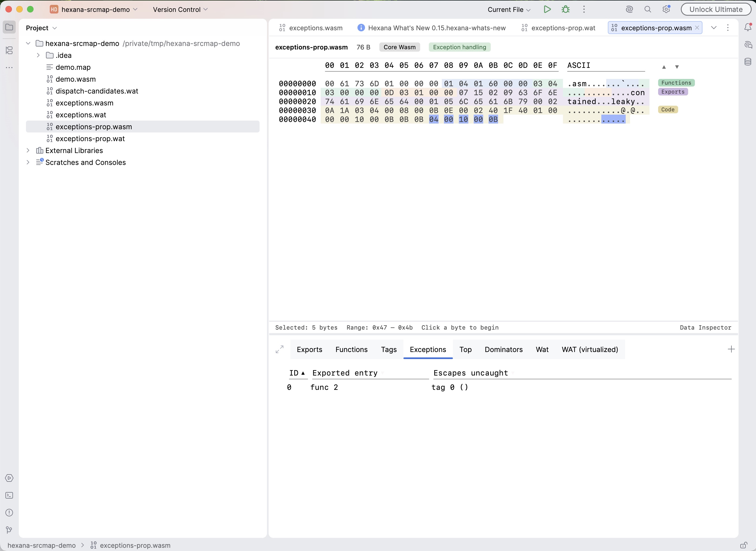The image size is (756, 551).
Task: Click the Unlock Ultimate button
Action: pyautogui.click(x=716, y=9)
